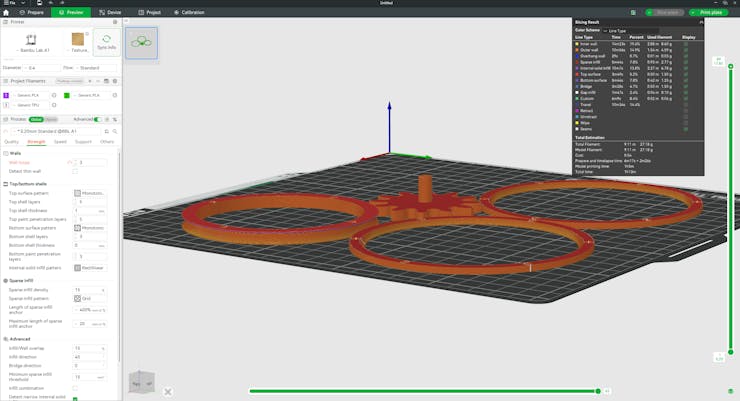Select the Objects process mode
This screenshot has height=401, width=740.
51,119
